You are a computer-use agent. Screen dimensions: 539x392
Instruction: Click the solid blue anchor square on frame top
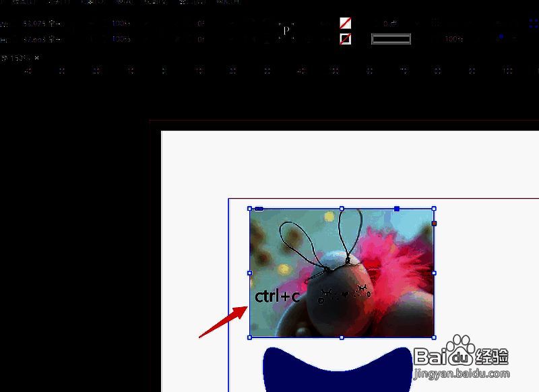coord(397,209)
